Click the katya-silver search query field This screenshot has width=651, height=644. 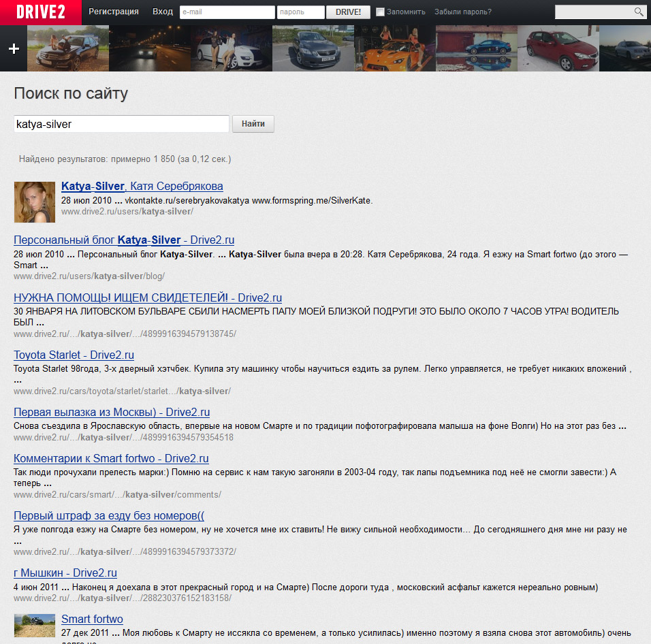(121, 124)
